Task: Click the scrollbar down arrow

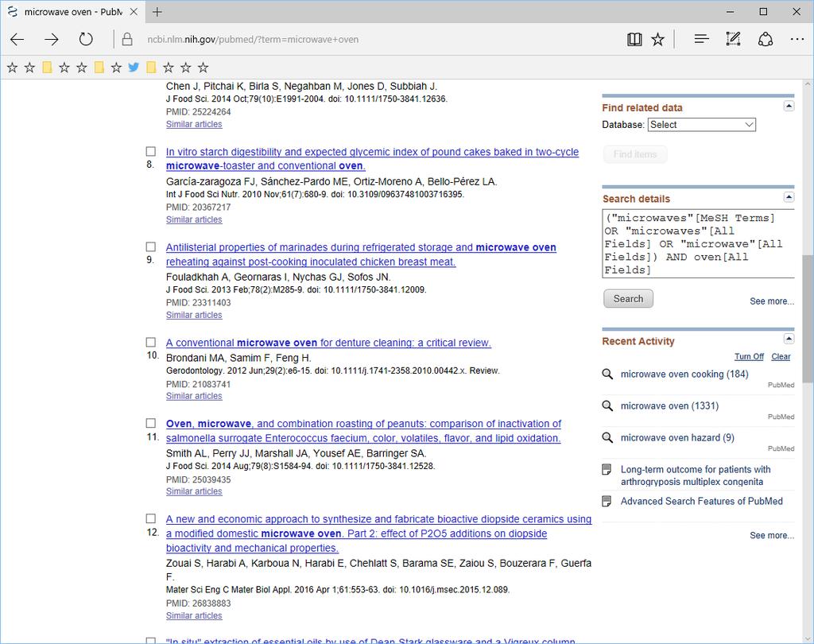Action: tap(808, 638)
